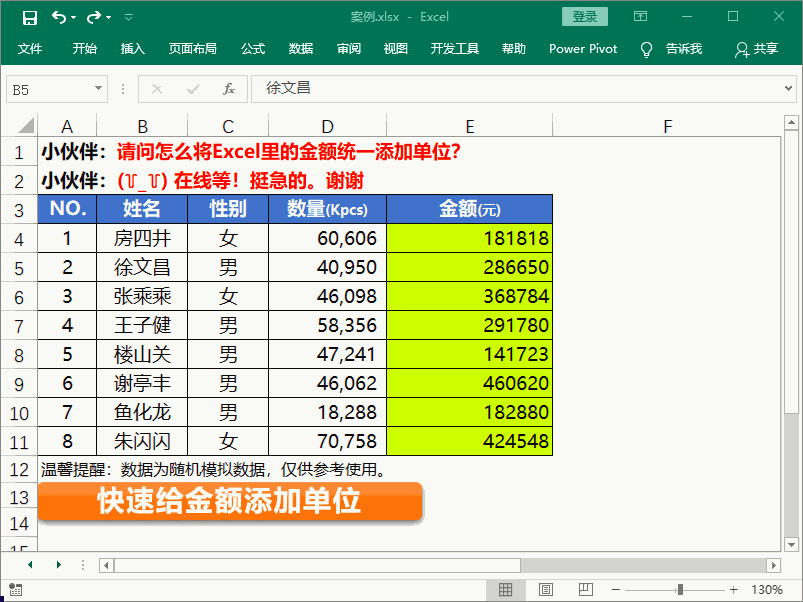Click the Name Box showing B5

[x=57, y=90]
